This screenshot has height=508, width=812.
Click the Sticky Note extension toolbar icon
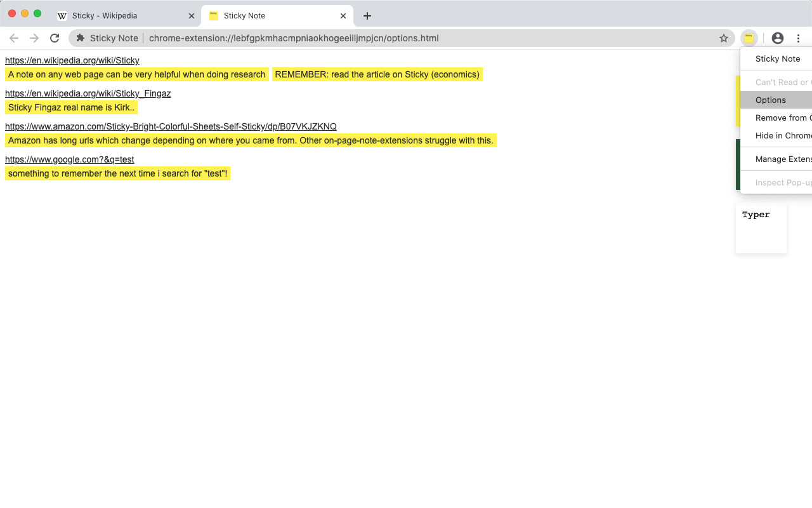coord(749,38)
